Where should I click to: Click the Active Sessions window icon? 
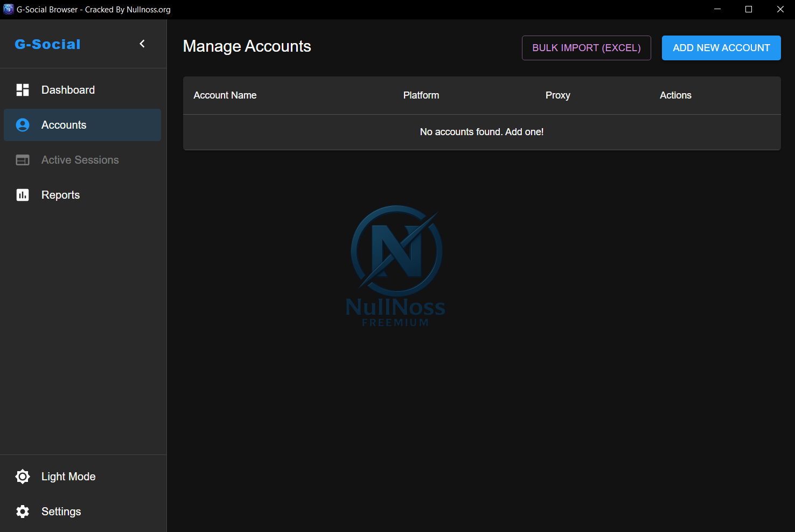pyautogui.click(x=23, y=160)
